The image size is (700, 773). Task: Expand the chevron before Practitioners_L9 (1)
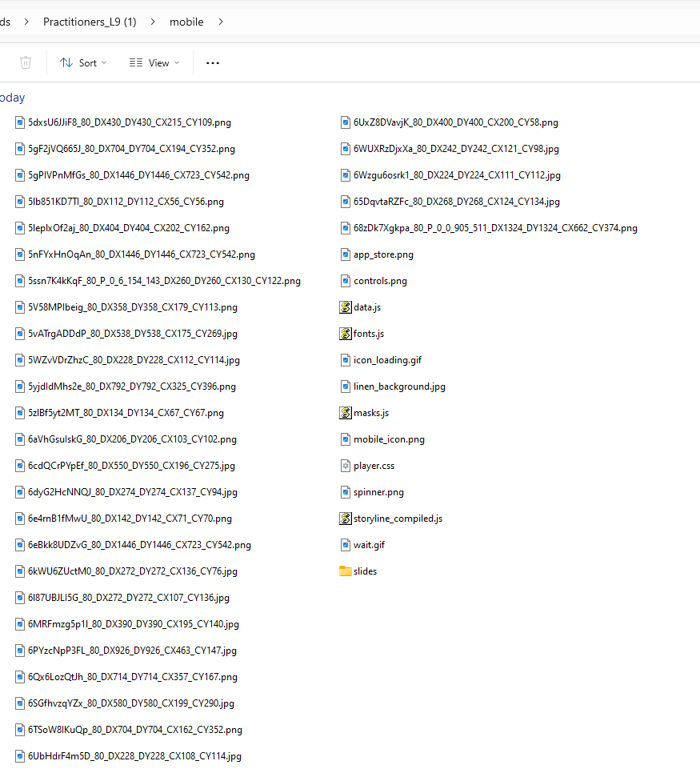(26, 22)
